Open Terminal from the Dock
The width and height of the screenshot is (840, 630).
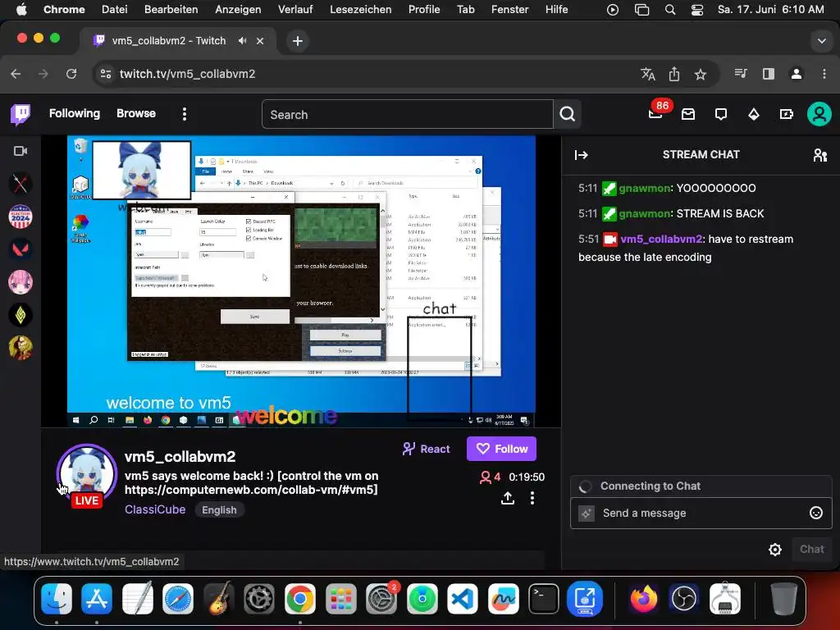point(543,598)
